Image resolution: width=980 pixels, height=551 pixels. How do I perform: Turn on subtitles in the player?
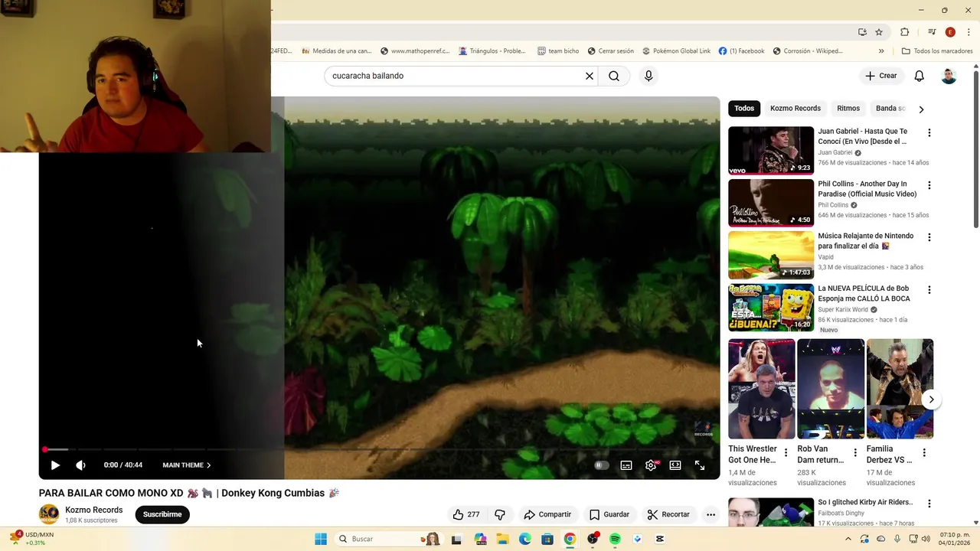coord(626,465)
